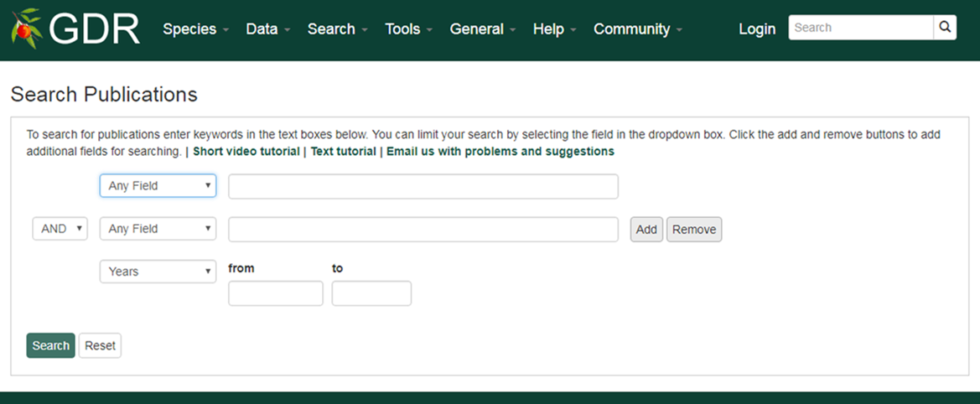The height and width of the screenshot is (404, 980).
Task: Click the Remove button
Action: [694, 229]
